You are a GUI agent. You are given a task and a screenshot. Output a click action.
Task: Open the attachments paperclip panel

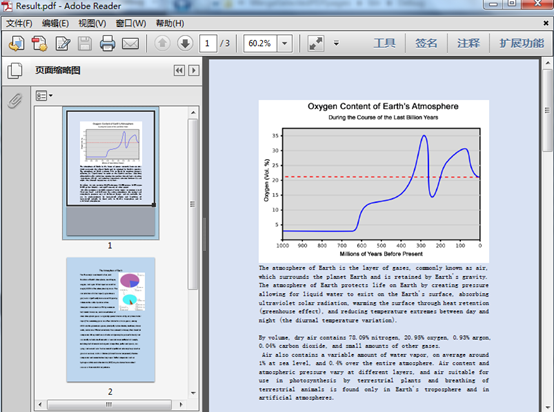coord(15,101)
